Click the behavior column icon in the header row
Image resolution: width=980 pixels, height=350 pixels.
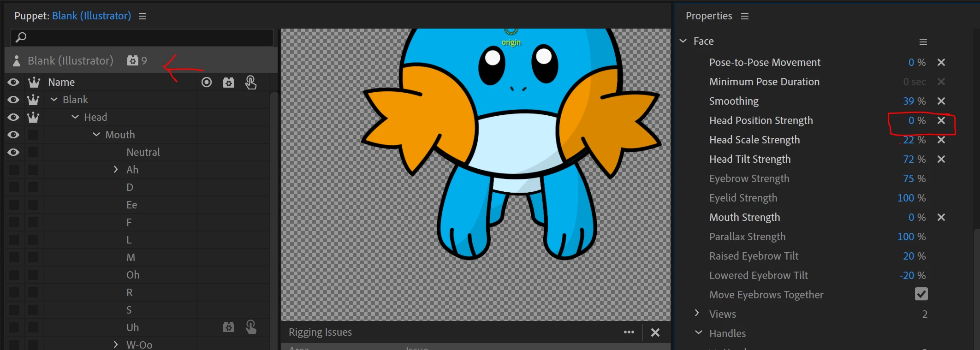click(229, 83)
